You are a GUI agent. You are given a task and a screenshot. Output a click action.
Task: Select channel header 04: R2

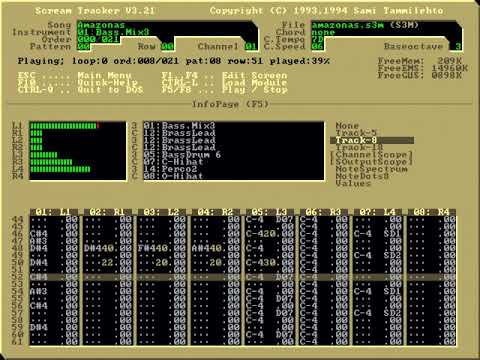[216, 212]
